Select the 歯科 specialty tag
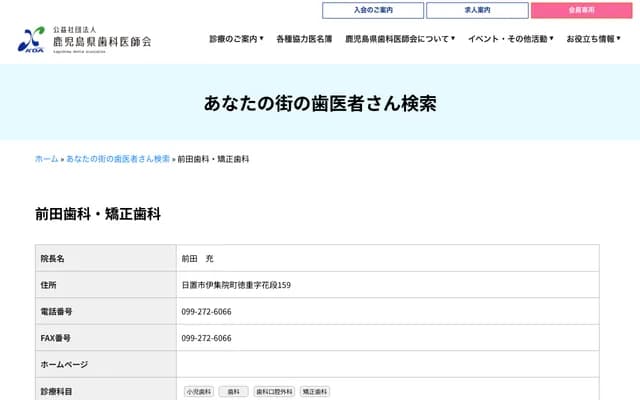The image size is (640, 400). click(233, 392)
